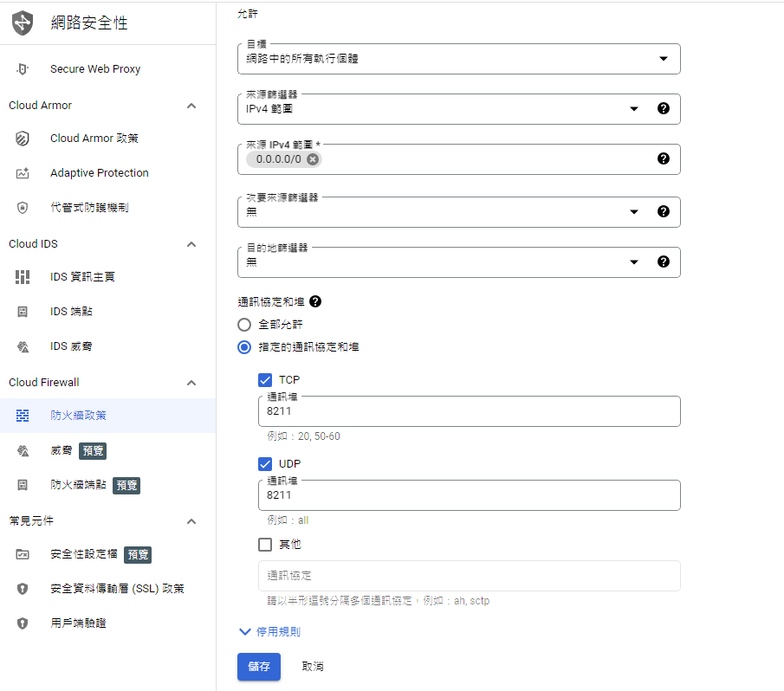Click the 來源 IPv4 範圍 input field
Viewport: 784px width, 691px height.
coord(458,159)
